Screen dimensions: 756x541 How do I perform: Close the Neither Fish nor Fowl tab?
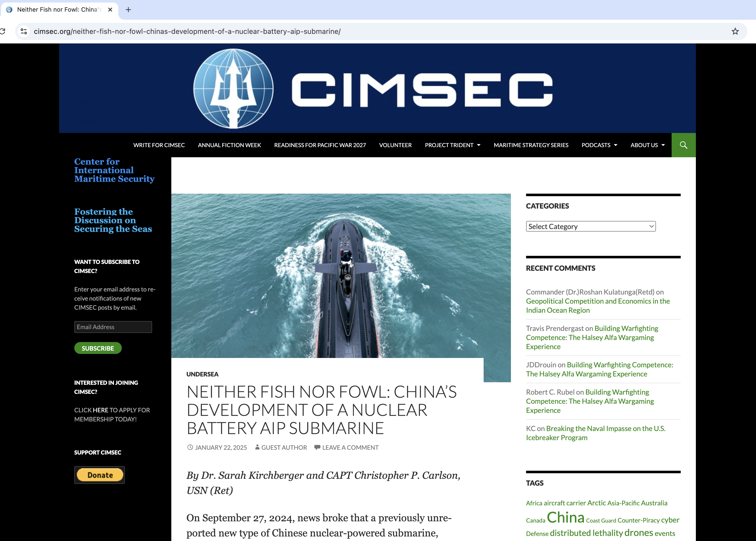tap(110, 10)
